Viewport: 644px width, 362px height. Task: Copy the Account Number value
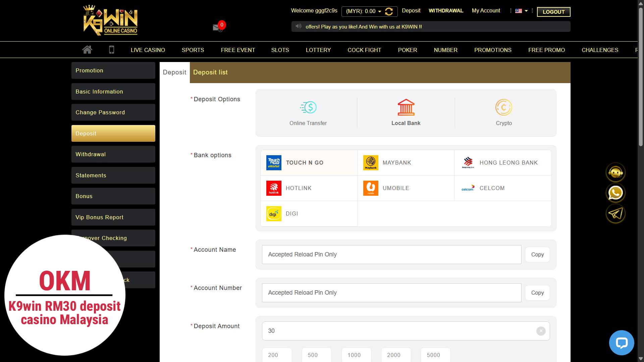coord(537,293)
